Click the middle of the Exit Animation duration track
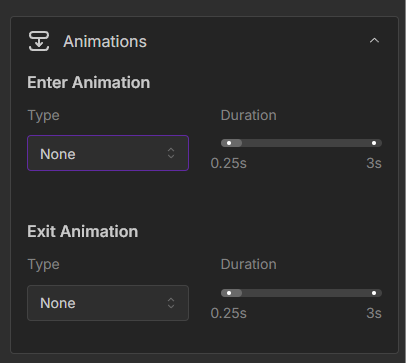 301,293
